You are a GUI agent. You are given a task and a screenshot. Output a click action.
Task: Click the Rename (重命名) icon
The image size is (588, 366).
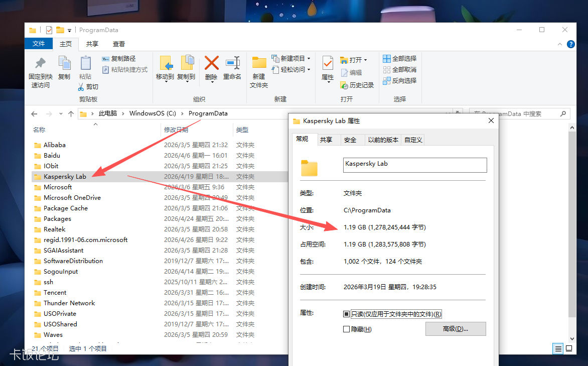pos(232,63)
